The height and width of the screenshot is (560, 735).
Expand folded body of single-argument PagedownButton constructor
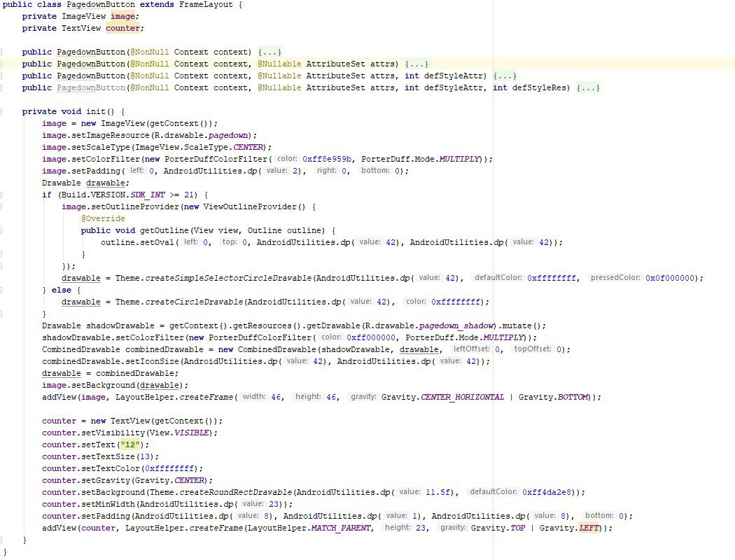click(269, 52)
